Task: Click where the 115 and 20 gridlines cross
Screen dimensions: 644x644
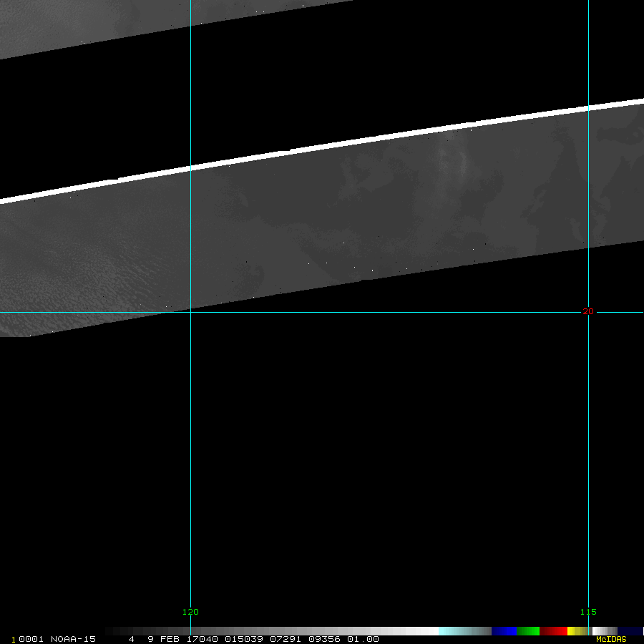Action: 588,312
